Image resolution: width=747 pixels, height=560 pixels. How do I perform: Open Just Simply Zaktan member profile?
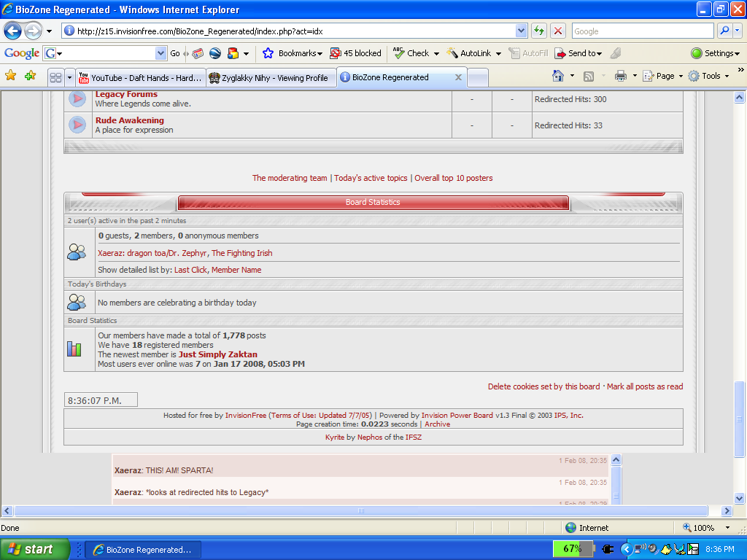[217, 354]
